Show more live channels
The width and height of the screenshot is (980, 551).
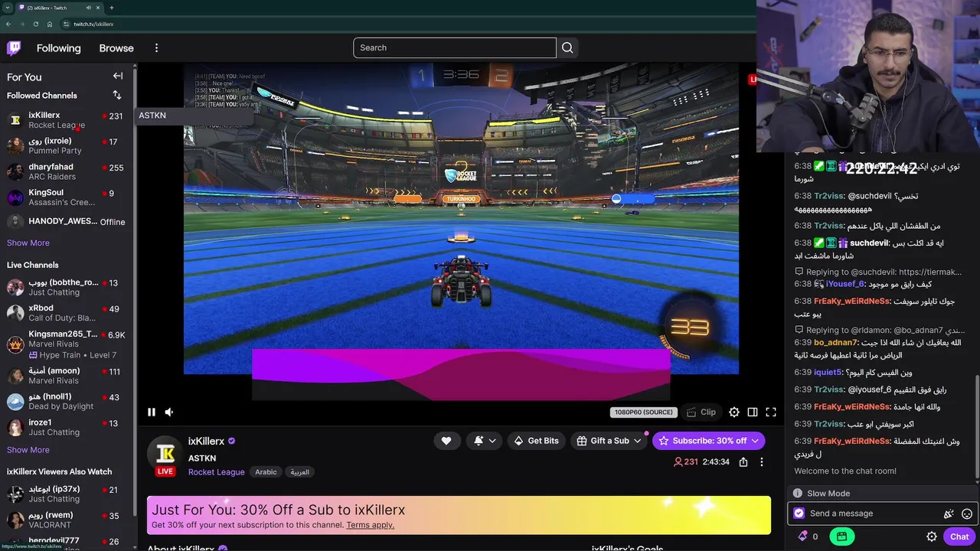[28, 450]
